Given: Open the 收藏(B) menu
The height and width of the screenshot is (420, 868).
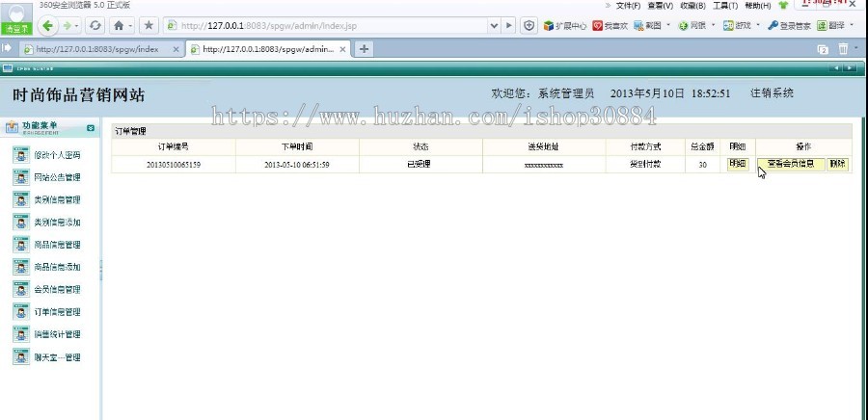Looking at the screenshot, I should [x=692, y=6].
